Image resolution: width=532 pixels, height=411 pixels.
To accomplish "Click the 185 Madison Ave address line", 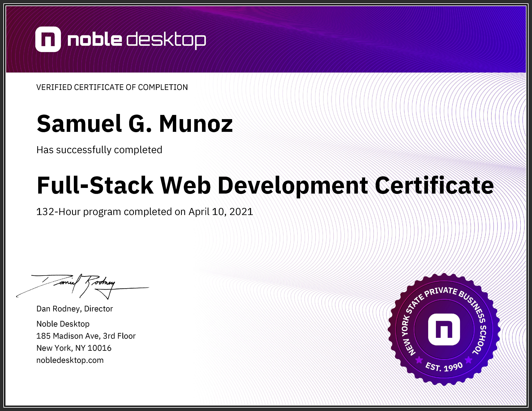I will click(x=86, y=336).
